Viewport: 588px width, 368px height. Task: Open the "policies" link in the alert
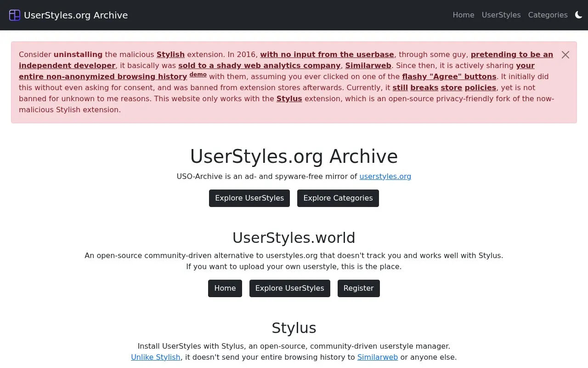click(481, 87)
